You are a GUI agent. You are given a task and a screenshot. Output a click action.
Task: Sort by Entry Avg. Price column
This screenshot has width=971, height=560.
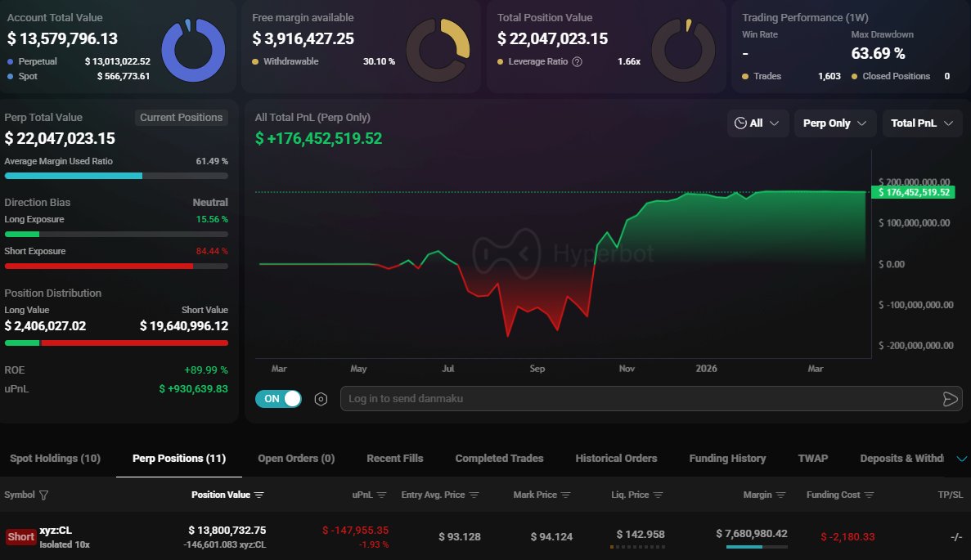(x=476, y=495)
